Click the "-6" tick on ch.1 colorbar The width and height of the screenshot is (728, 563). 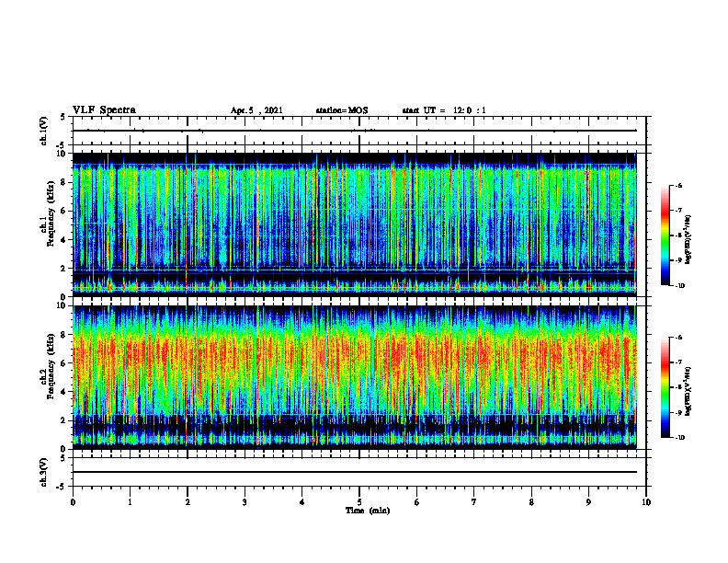pos(679,186)
